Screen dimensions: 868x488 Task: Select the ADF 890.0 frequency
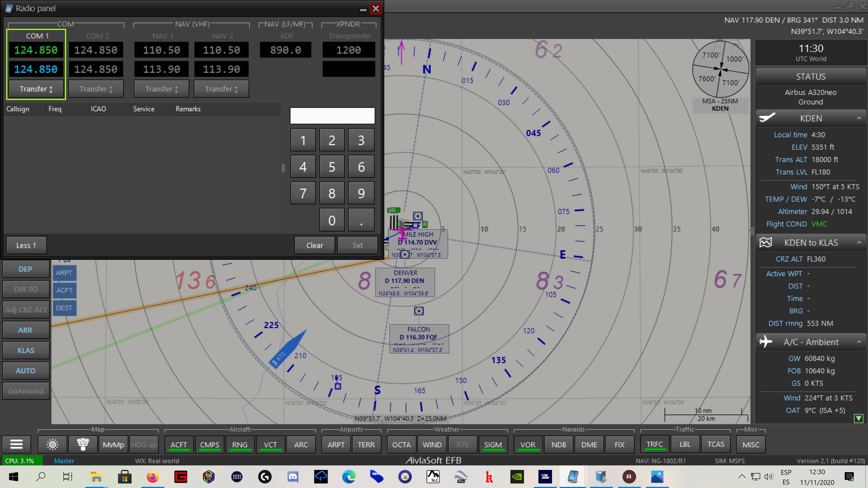coord(285,50)
